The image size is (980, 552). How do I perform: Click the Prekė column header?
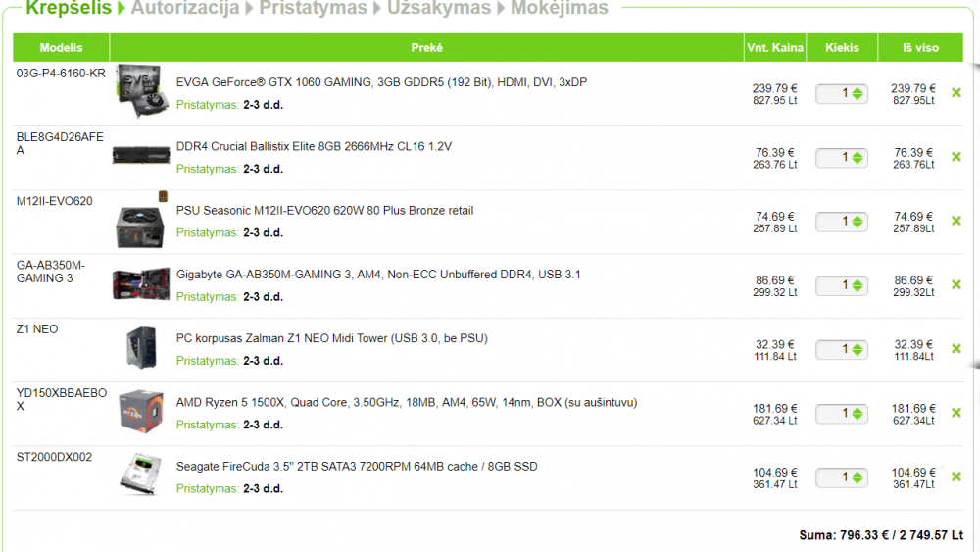click(427, 47)
